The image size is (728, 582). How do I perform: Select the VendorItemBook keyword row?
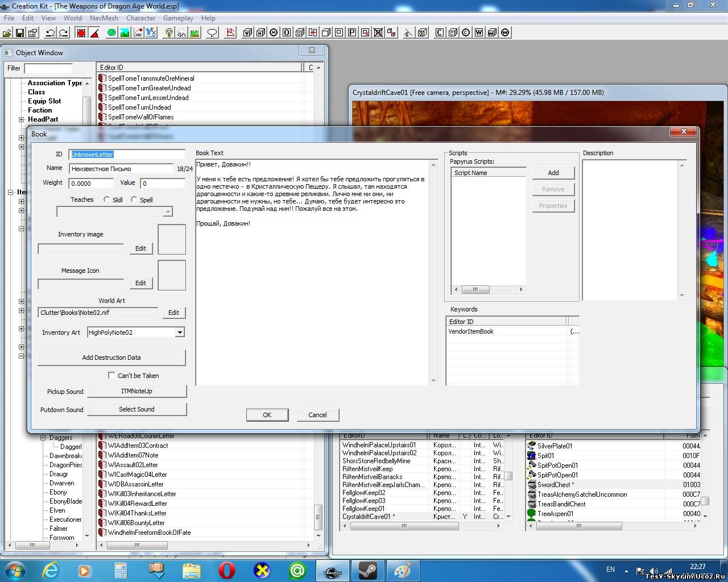(x=512, y=331)
